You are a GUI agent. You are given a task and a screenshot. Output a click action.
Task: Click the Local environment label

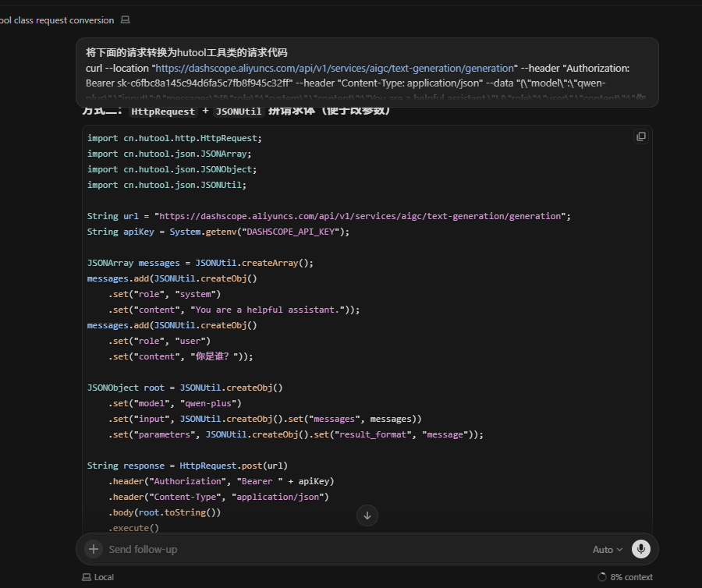pyautogui.click(x=104, y=577)
